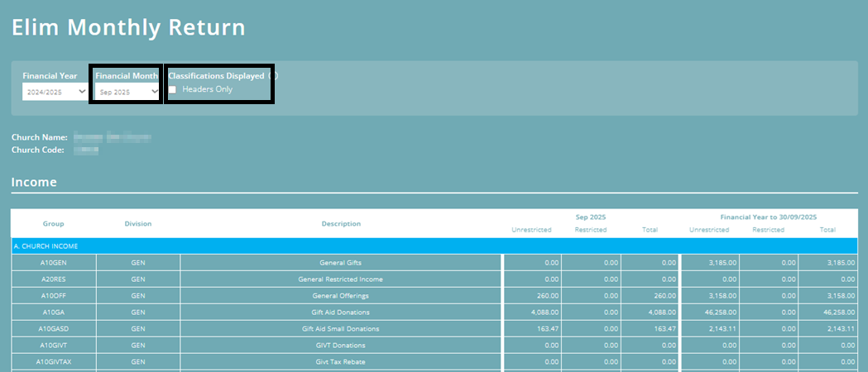The height and width of the screenshot is (372, 868).
Task: Click the Description column header
Action: (341, 224)
